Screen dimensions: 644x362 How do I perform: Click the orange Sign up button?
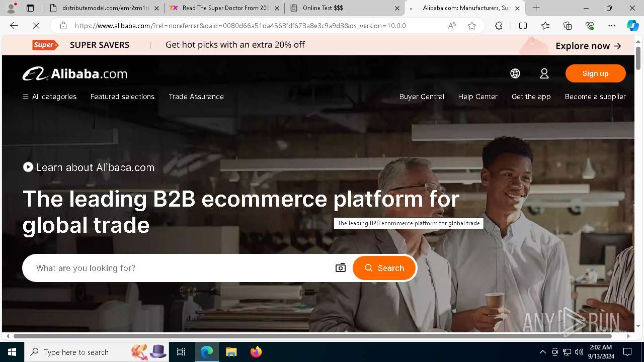click(595, 73)
